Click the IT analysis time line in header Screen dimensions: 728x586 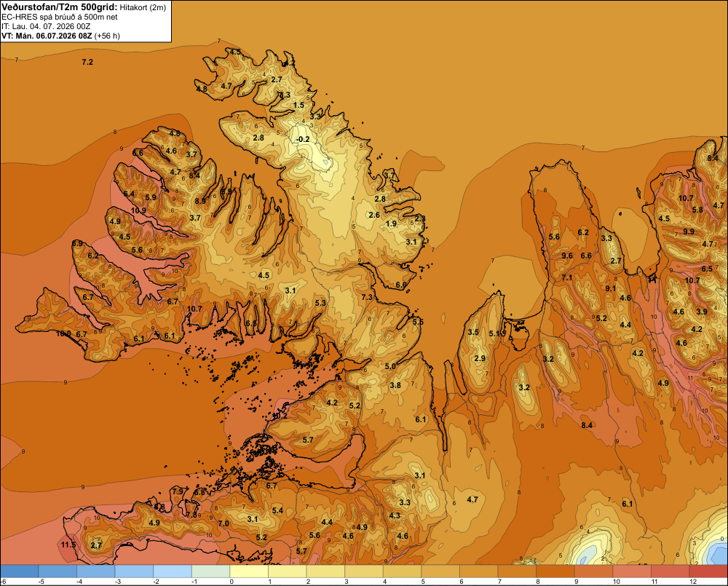click(x=51, y=26)
